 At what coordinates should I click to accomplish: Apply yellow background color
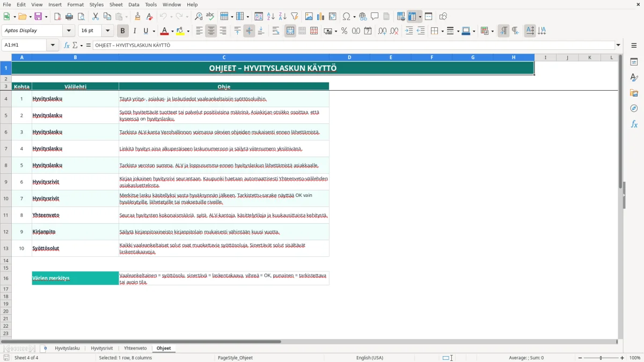180,31
